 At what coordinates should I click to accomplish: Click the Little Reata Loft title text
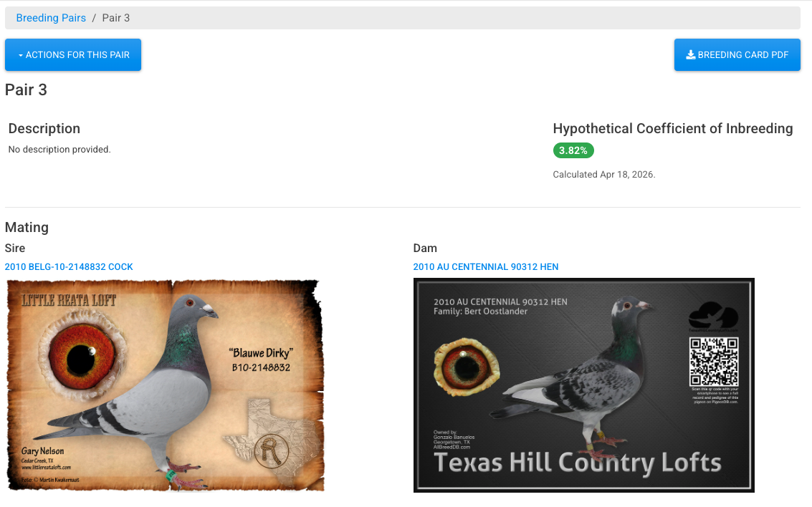(69, 300)
